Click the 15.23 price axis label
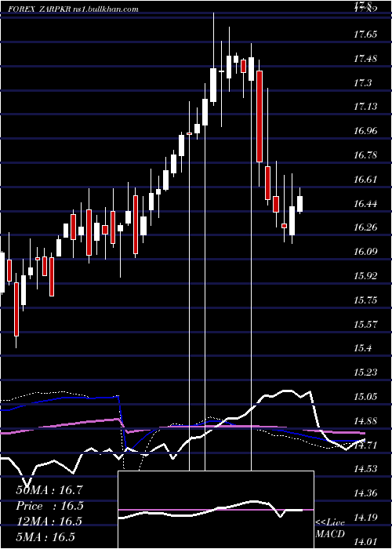 tap(365, 373)
